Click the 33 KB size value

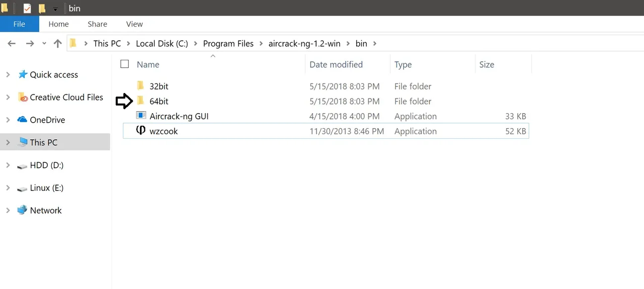click(516, 117)
